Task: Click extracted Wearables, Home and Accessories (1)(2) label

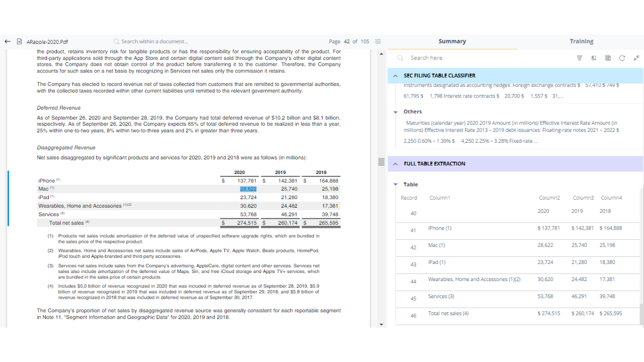Action: (474, 280)
